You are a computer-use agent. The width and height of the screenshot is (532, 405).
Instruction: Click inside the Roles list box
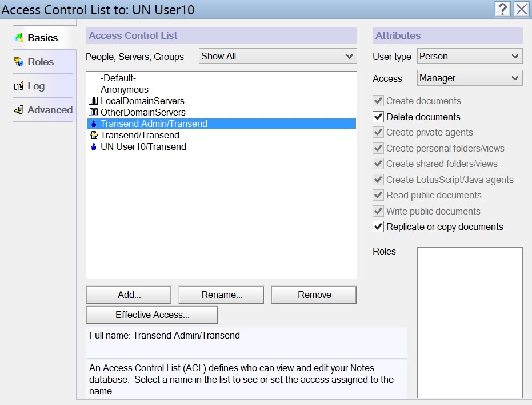click(470, 323)
